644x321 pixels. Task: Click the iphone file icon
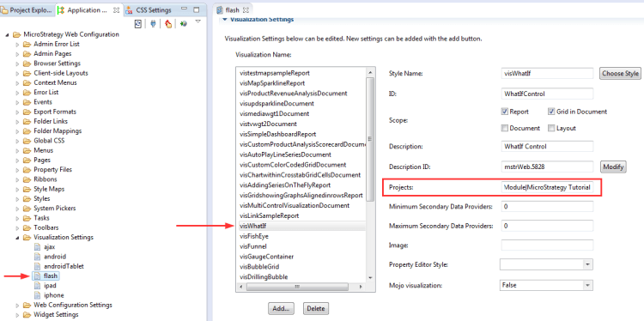coord(37,295)
